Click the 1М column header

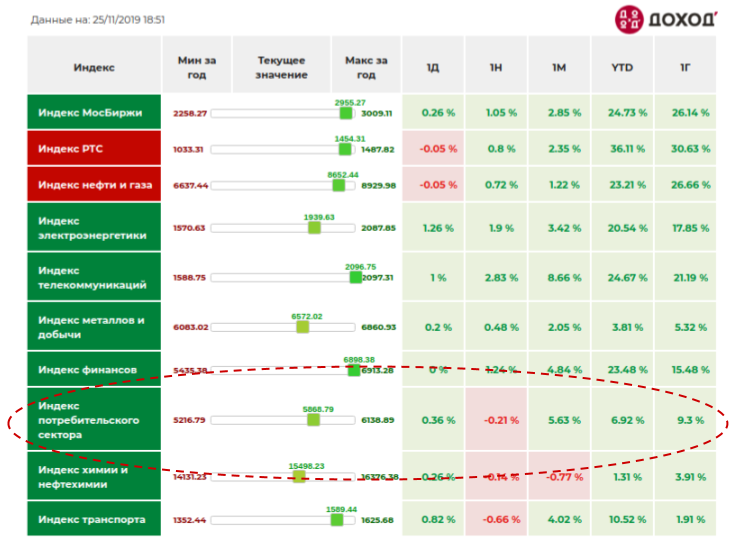[x=559, y=65]
